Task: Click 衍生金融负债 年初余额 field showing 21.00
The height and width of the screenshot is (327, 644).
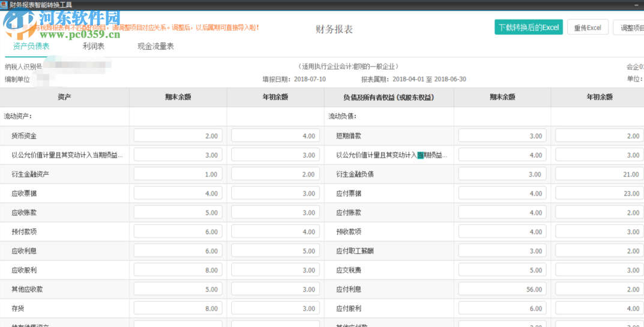Action: pos(600,174)
